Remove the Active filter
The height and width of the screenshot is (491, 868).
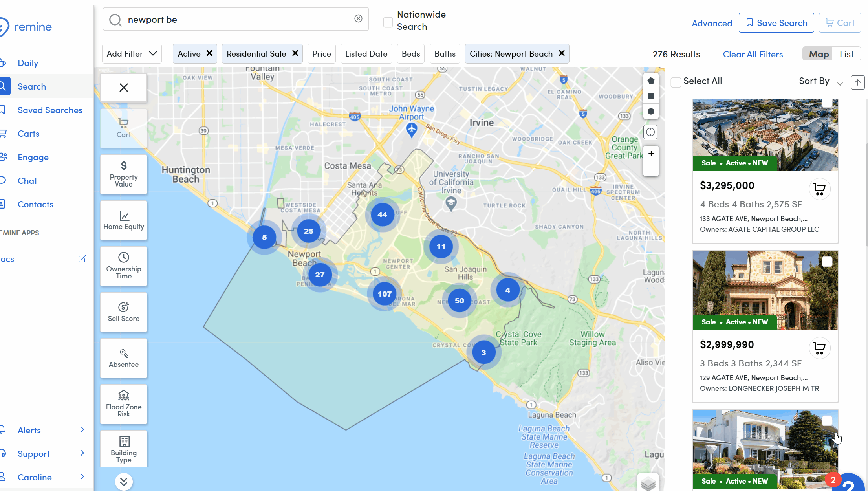tap(210, 53)
